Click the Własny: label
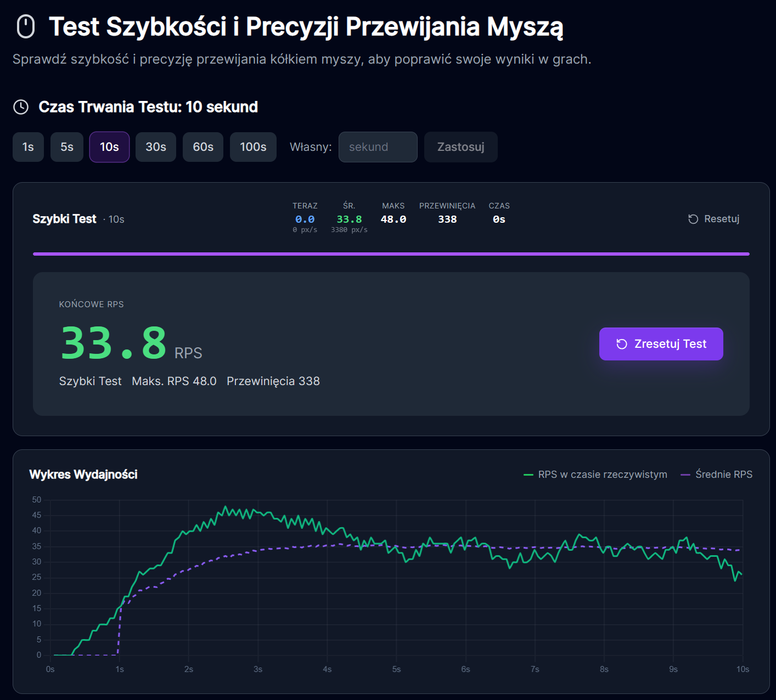 point(311,147)
